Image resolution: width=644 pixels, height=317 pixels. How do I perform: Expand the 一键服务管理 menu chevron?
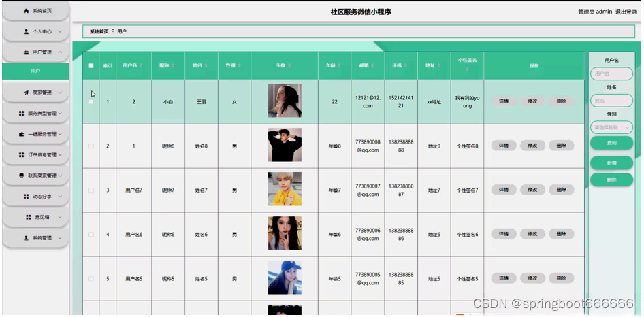coord(60,134)
